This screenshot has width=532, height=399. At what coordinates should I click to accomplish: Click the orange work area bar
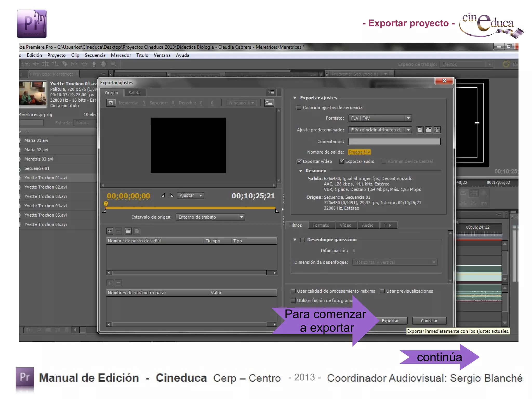pos(191,208)
